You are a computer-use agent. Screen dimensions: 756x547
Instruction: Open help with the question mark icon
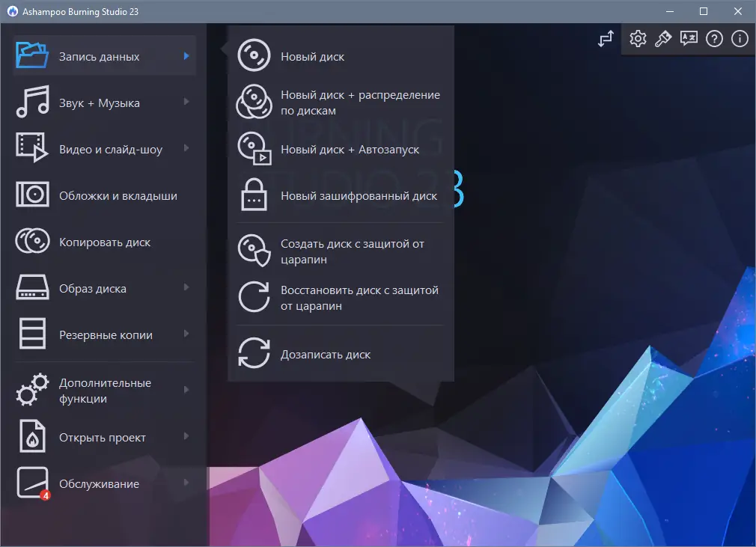[x=714, y=38]
